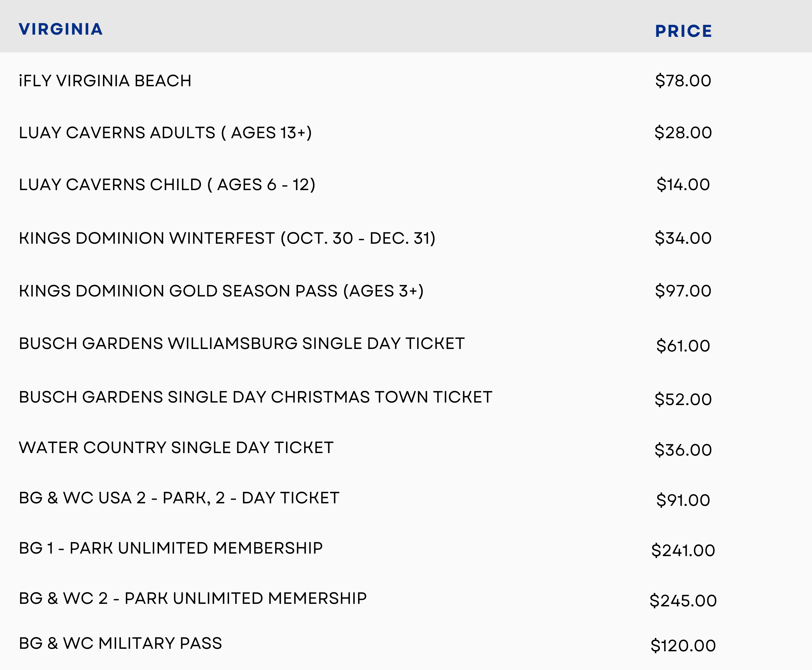Click the VIRGINIA column header

point(61,29)
